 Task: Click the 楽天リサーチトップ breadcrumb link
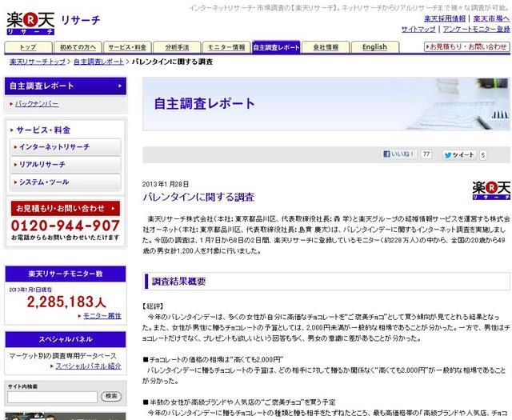(38, 62)
